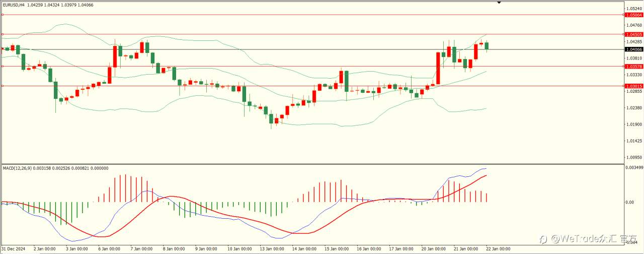
Task: Click the 1.04066 current price tag
Action: 634,49
